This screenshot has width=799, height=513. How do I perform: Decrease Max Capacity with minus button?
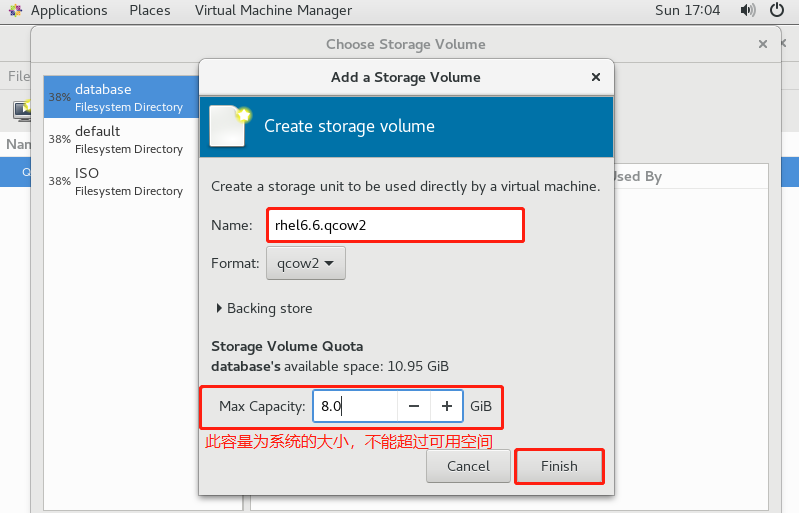[413, 407]
